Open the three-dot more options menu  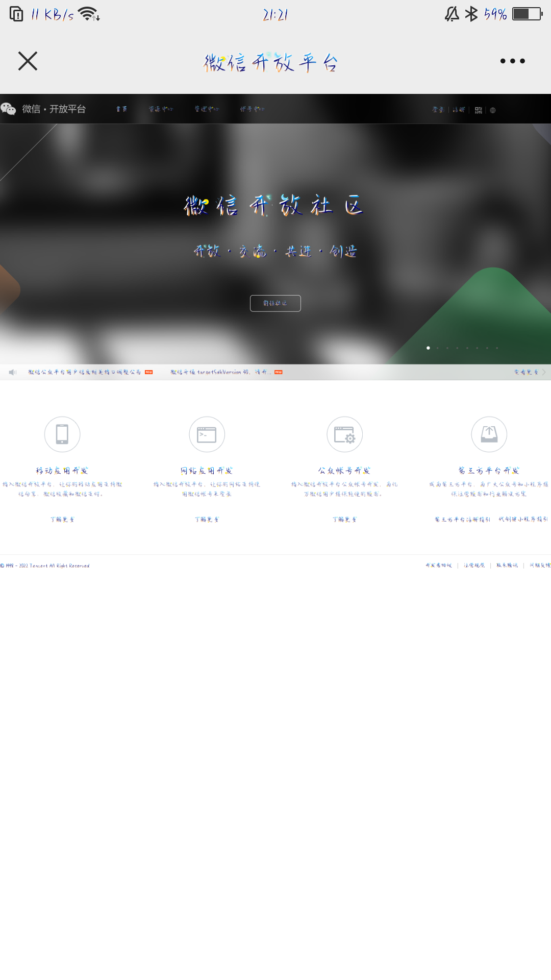512,61
